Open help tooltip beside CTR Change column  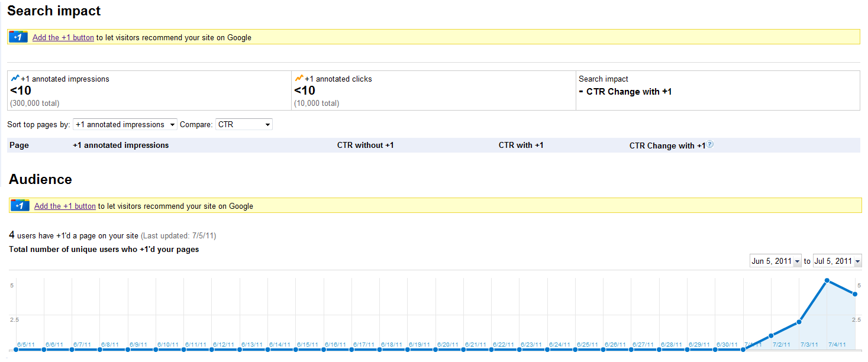pyautogui.click(x=710, y=144)
